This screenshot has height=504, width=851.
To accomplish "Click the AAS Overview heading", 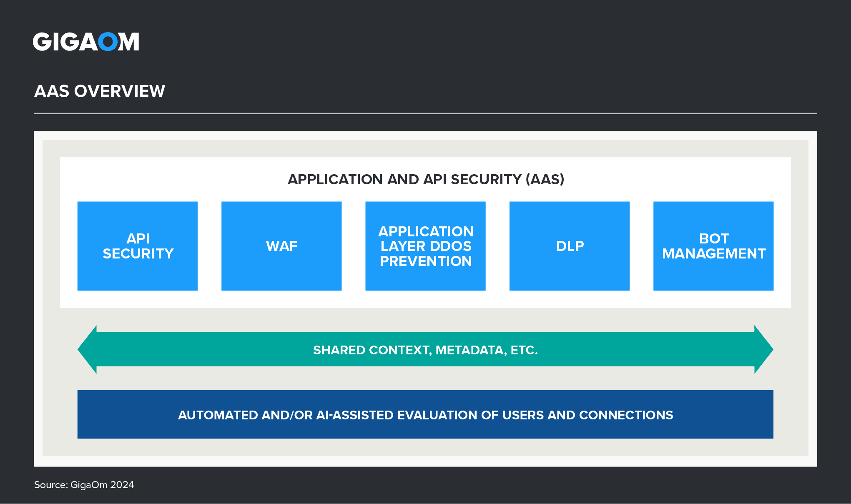I will click(x=100, y=91).
